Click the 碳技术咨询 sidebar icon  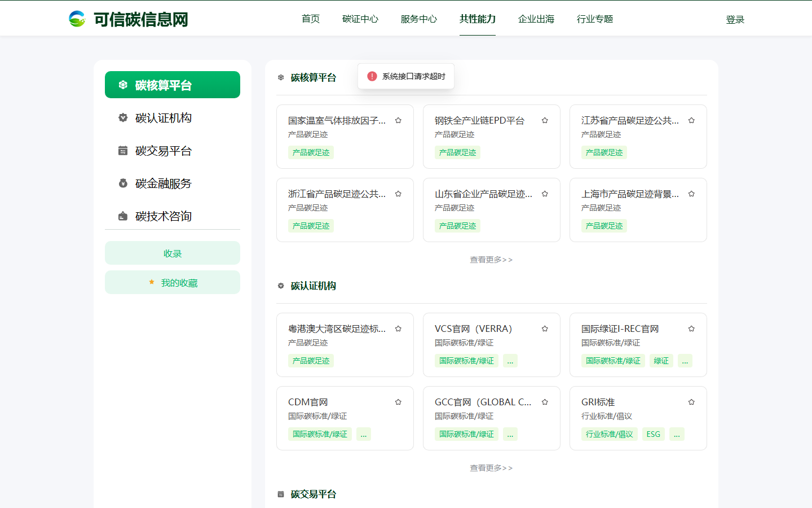123,216
